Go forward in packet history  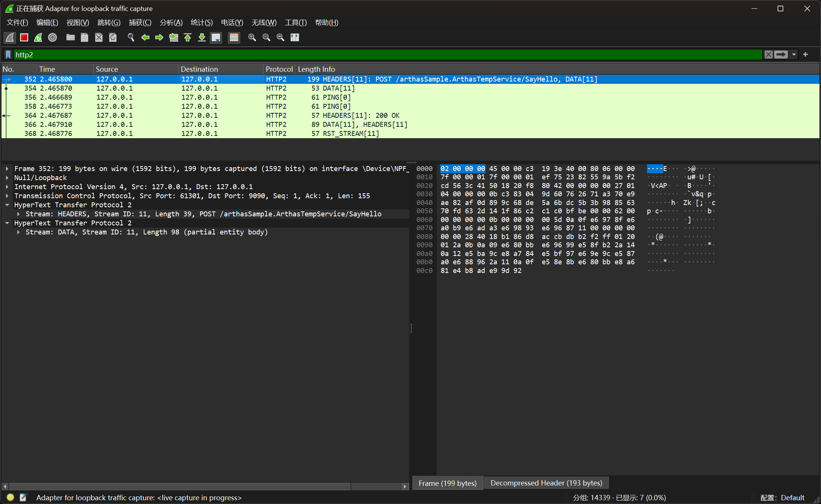point(159,37)
